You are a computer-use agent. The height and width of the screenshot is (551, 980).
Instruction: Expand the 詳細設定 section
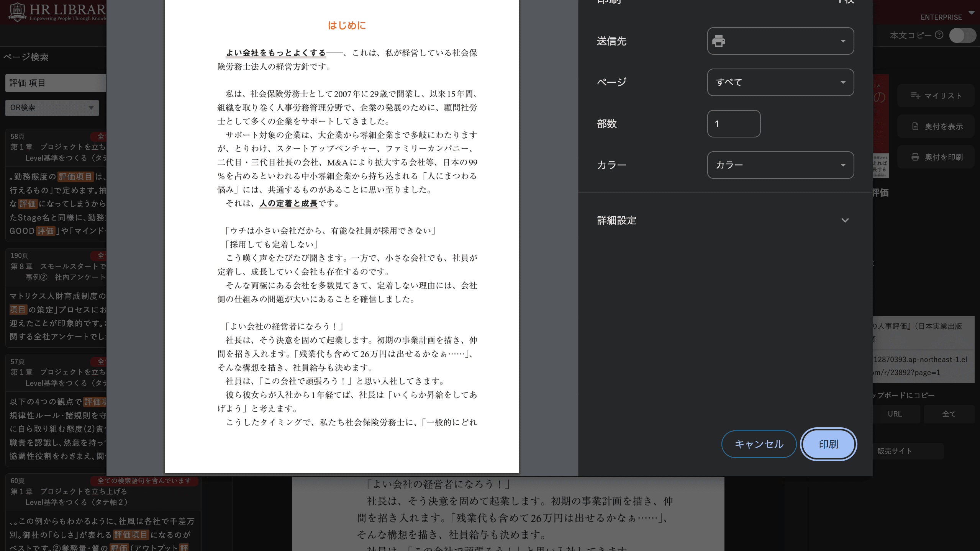tap(844, 221)
